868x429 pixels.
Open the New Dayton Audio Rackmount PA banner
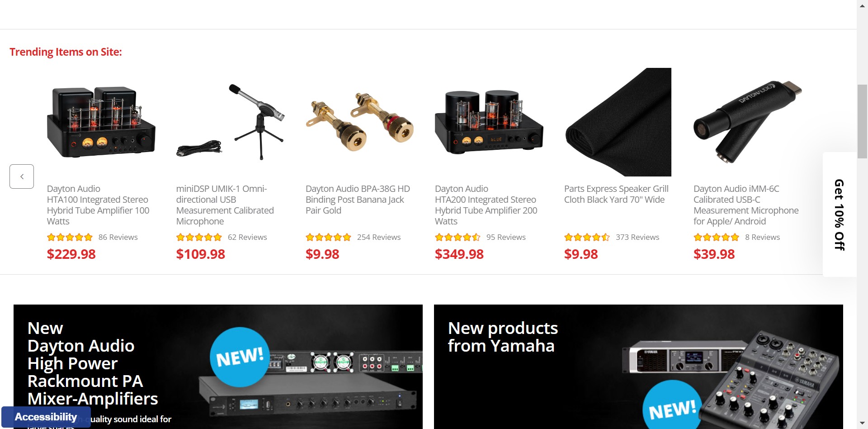pyautogui.click(x=218, y=367)
